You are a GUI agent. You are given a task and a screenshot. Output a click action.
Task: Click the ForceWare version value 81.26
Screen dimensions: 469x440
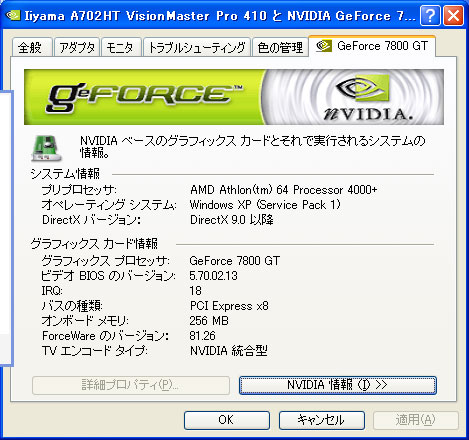coord(202,336)
